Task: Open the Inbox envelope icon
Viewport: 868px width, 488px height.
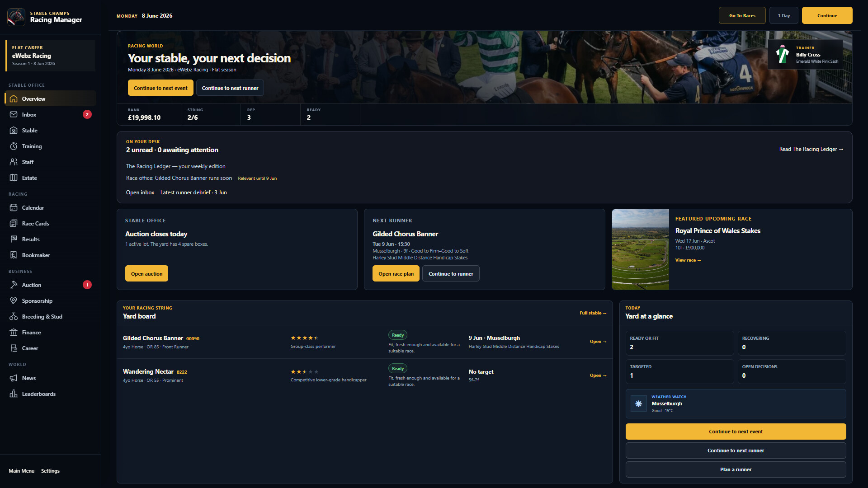Action: tap(14, 114)
